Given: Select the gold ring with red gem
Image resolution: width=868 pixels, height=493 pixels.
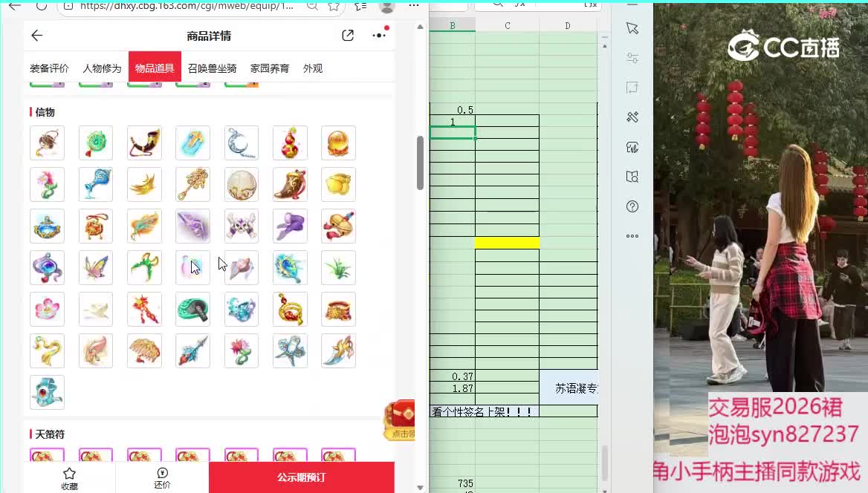Looking at the screenshot, I should 290,310.
